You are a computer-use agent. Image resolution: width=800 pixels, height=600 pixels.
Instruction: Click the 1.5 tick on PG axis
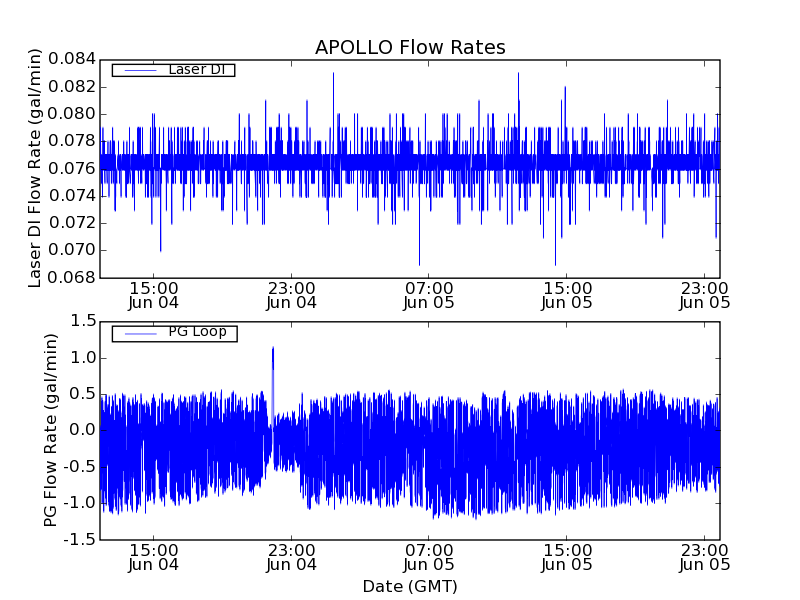(83, 321)
